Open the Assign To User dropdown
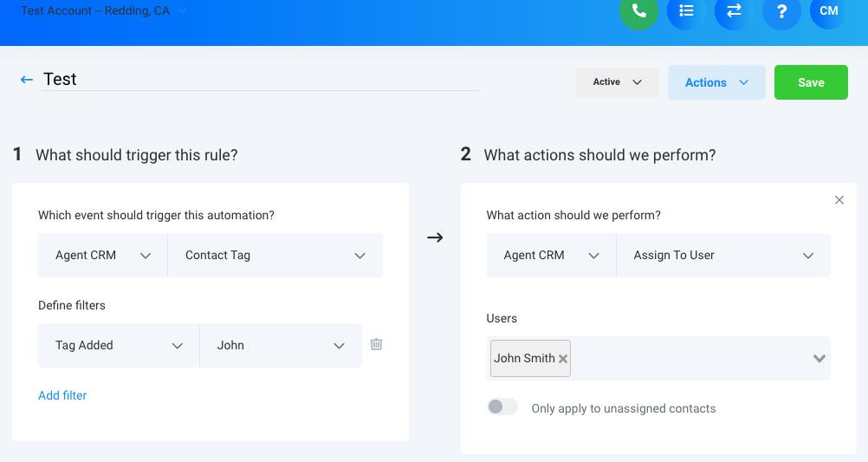The height and width of the screenshot is (462, 868). click(x=723, y=256)
